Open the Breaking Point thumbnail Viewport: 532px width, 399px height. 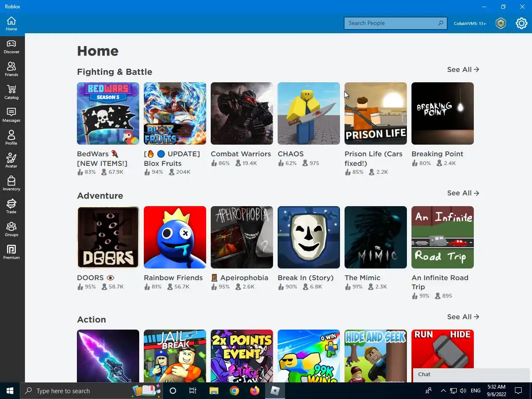[x=443, y=113]
